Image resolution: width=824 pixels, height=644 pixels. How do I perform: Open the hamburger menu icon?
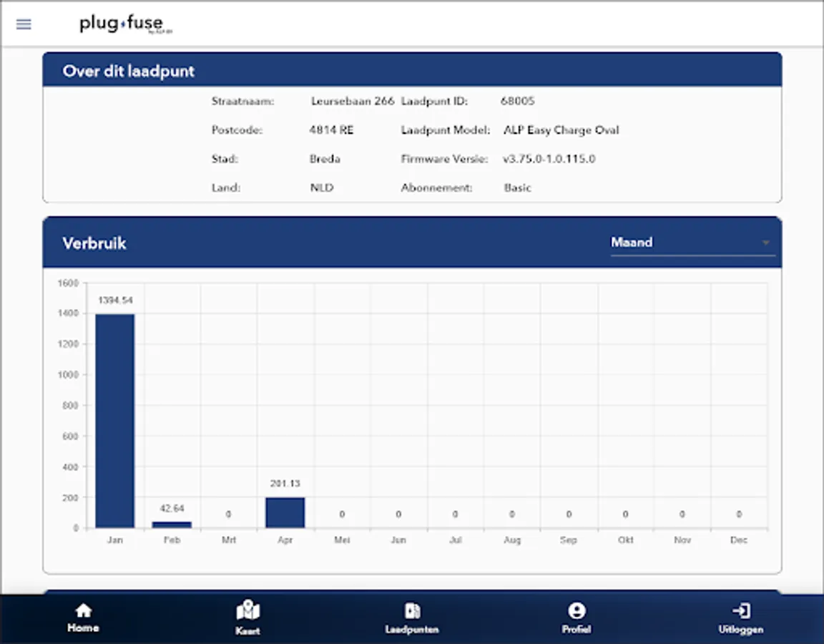coord(24,24)
